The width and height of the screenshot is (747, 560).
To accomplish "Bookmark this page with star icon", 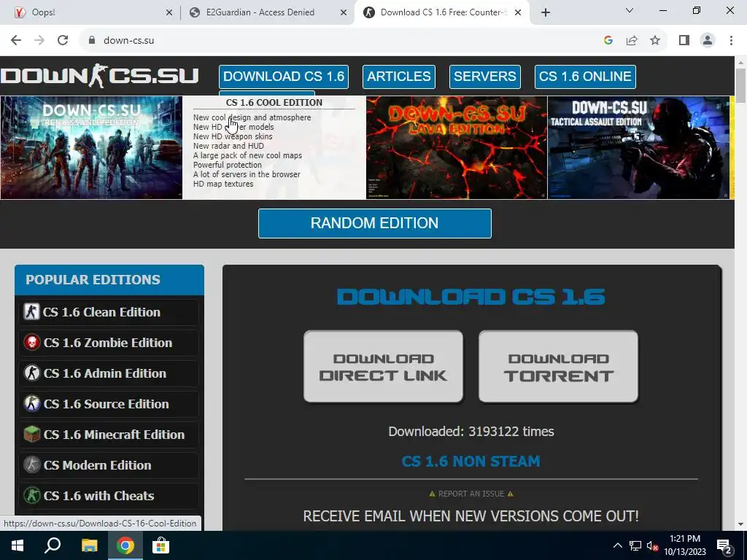I will [x=655, y=41].
